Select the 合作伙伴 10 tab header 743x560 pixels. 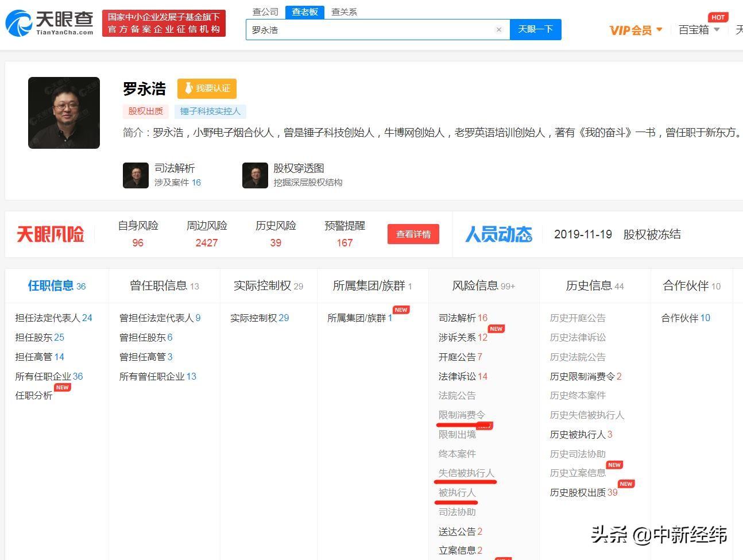(x=691, y=286)
